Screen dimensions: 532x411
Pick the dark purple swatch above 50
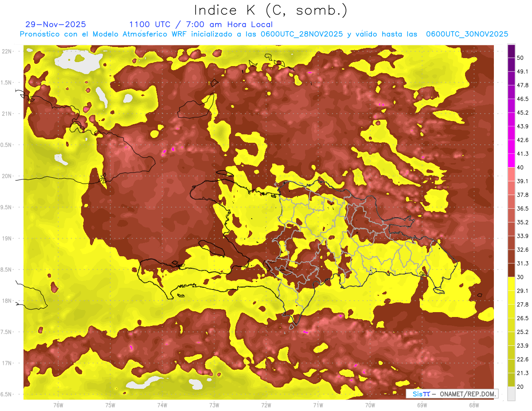click(511, 51)
